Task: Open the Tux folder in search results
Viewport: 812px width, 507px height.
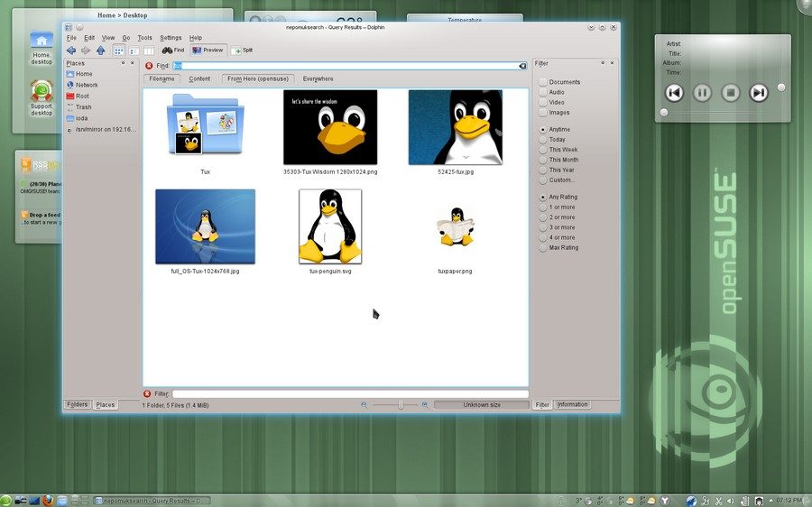Action: 205,126
